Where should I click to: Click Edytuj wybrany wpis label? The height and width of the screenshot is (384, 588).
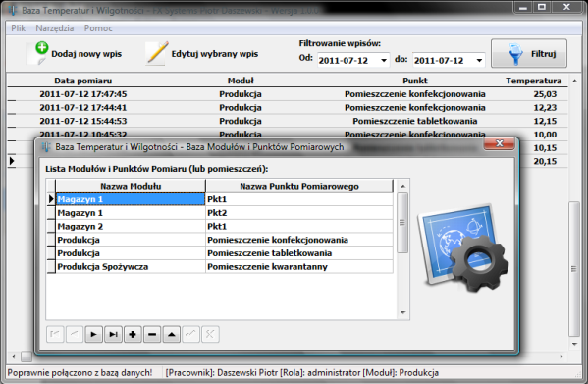point(215,54)
